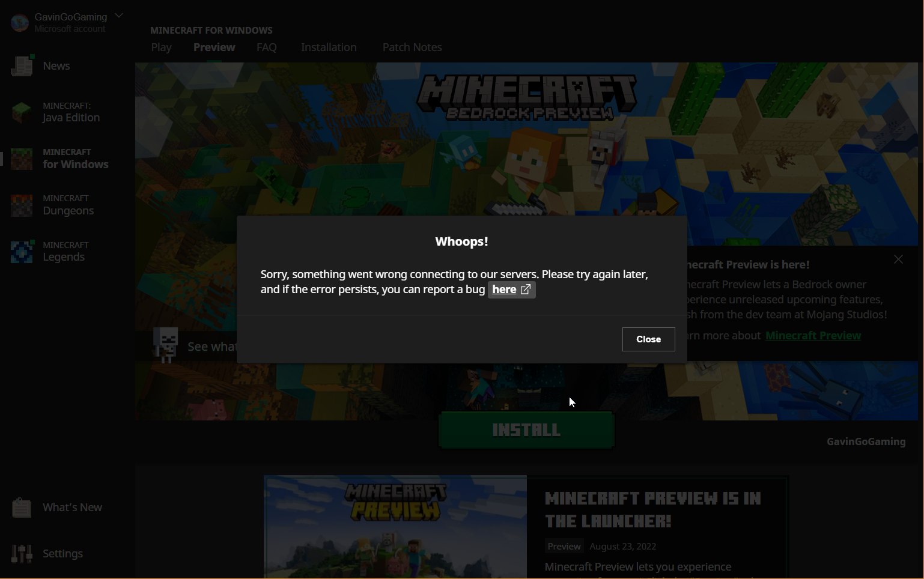Click the green INSTALL button
The width and height of the screenshot is (924, 579).
point(526,430)
